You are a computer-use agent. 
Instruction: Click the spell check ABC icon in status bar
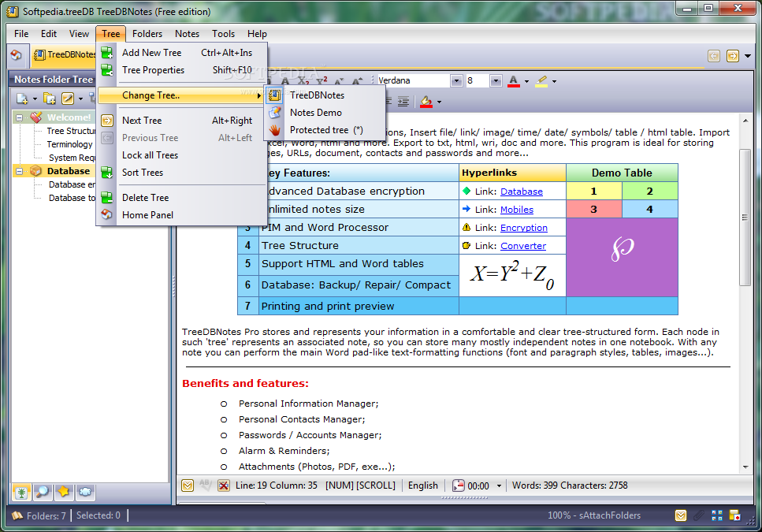[205, 485]
